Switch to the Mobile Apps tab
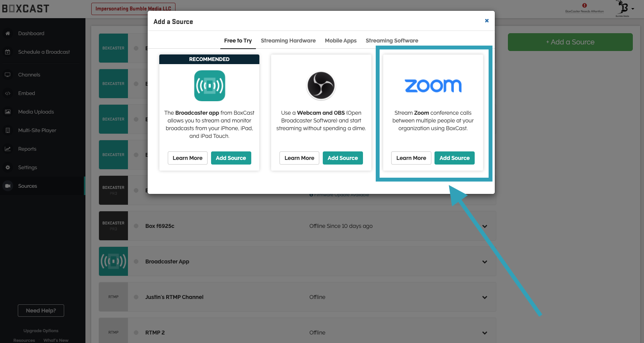The image size is (644, 343). tap(341, 41)
